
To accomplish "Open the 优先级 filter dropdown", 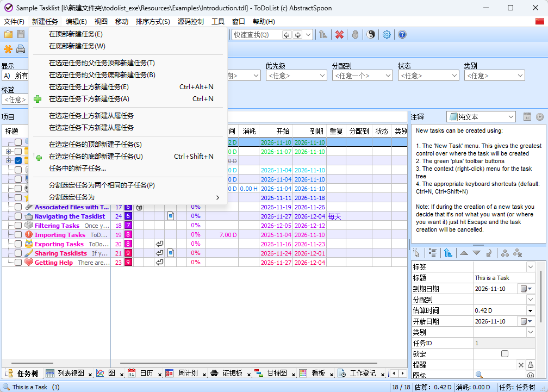I will [296, 76].
